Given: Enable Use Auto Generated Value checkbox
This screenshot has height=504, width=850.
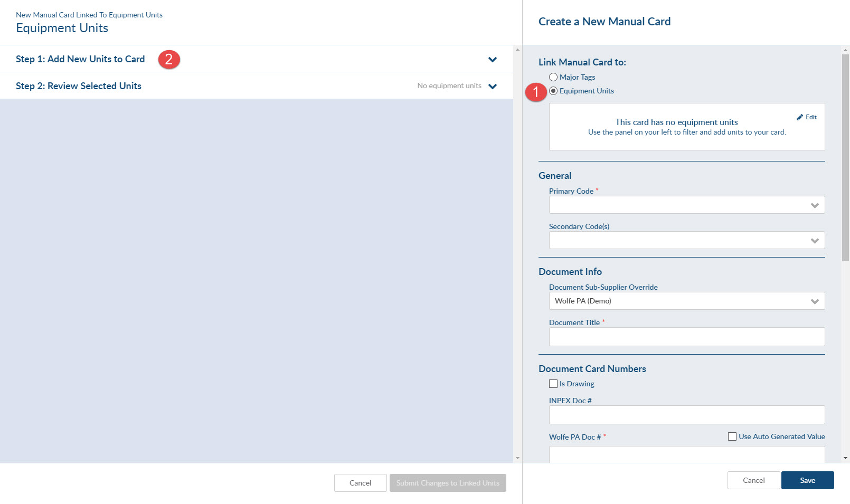Looking at the screenshot, I should (732, 436).
